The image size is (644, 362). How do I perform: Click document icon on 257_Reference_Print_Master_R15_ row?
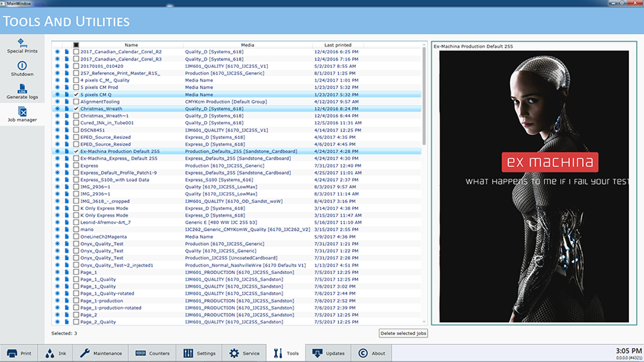coord(67,73)
